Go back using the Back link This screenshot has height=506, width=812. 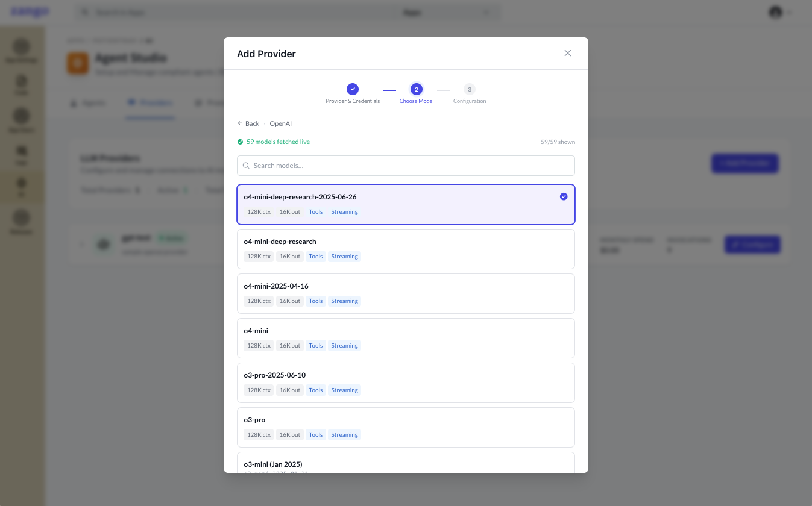[x=248, y=123]
